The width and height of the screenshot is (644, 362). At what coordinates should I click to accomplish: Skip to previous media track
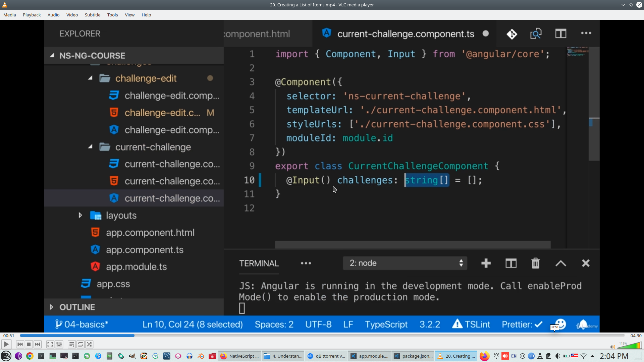(x=20, y=344)
